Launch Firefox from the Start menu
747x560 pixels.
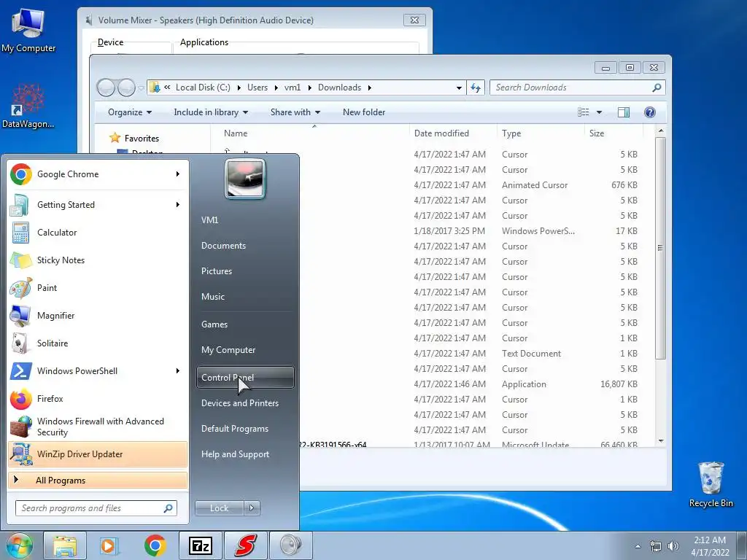click(98, 399)
